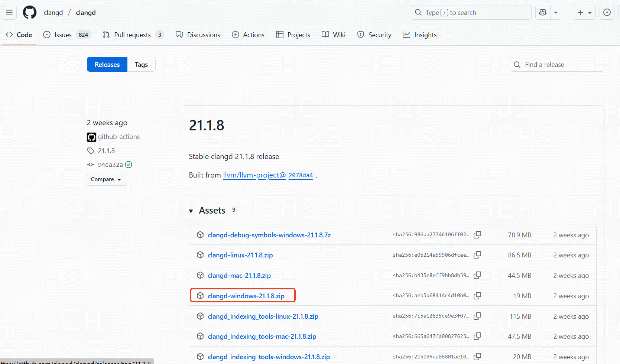Click the search box in header
Screen dimensions: 620x364
click(x=471, y=13)
